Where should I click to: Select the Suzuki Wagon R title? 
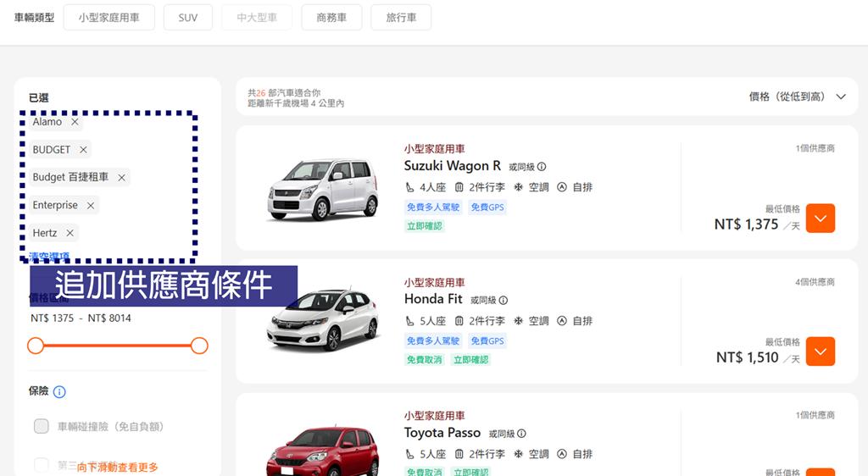coord(453,166)
